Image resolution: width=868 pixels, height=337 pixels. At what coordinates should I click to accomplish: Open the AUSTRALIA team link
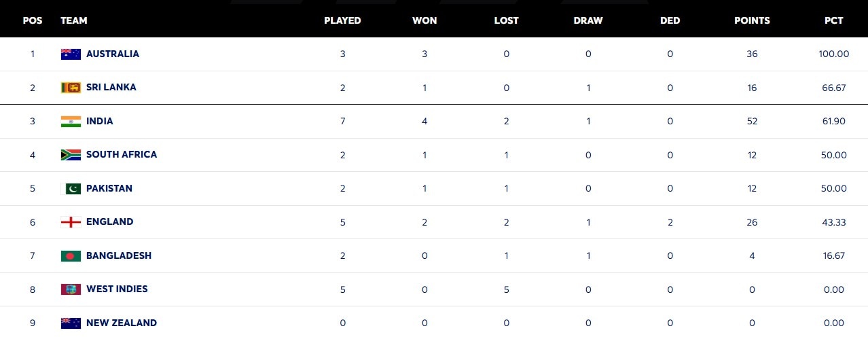(113, 54)
